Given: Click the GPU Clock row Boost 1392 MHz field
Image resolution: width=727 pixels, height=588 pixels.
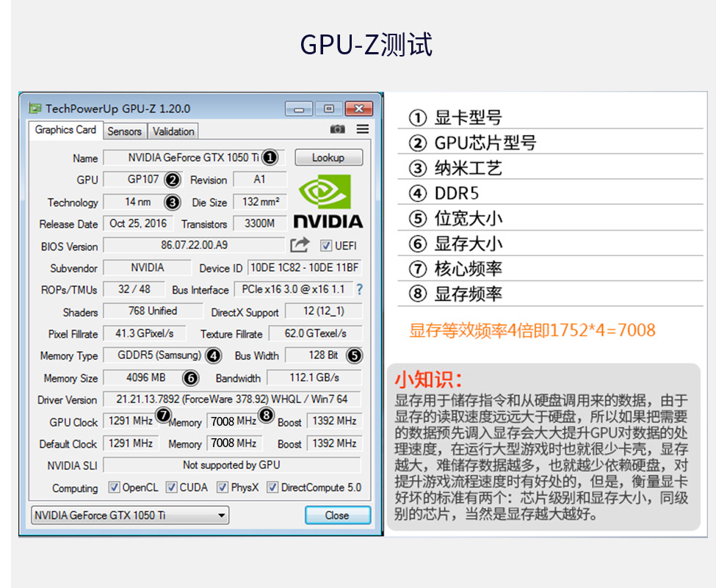Looking at the screenshot, I should tap(334, 421).
